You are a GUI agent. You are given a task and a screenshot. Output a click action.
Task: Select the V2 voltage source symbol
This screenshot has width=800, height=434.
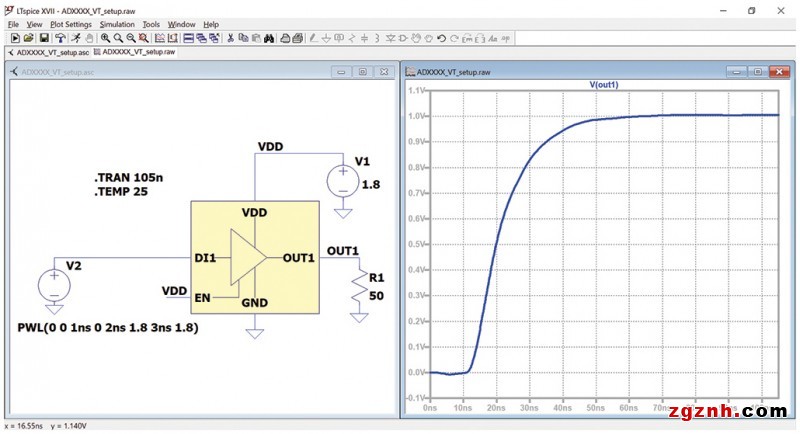(x=54, y=286)
